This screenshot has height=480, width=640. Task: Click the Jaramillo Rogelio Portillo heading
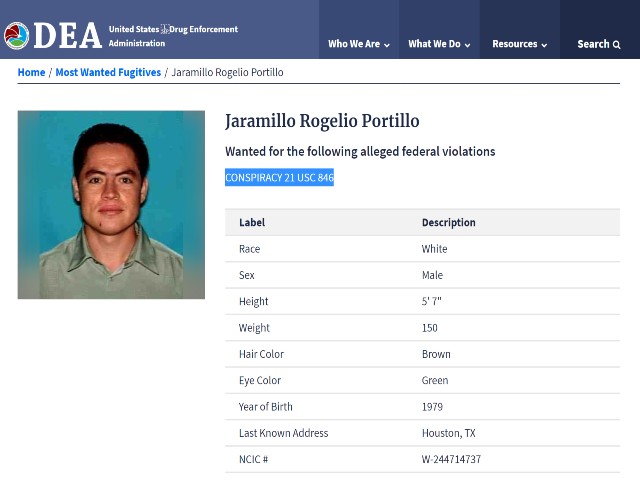pos(322,121)
